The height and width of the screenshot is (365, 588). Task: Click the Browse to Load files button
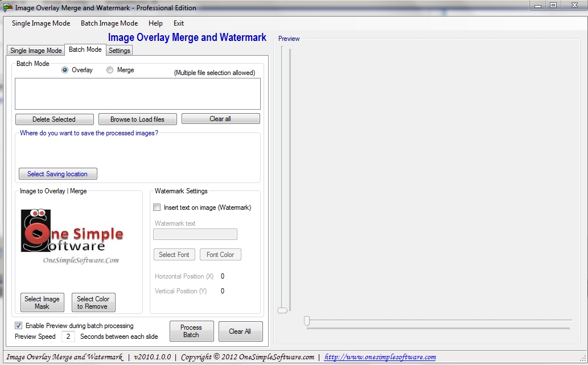point(137,119)
